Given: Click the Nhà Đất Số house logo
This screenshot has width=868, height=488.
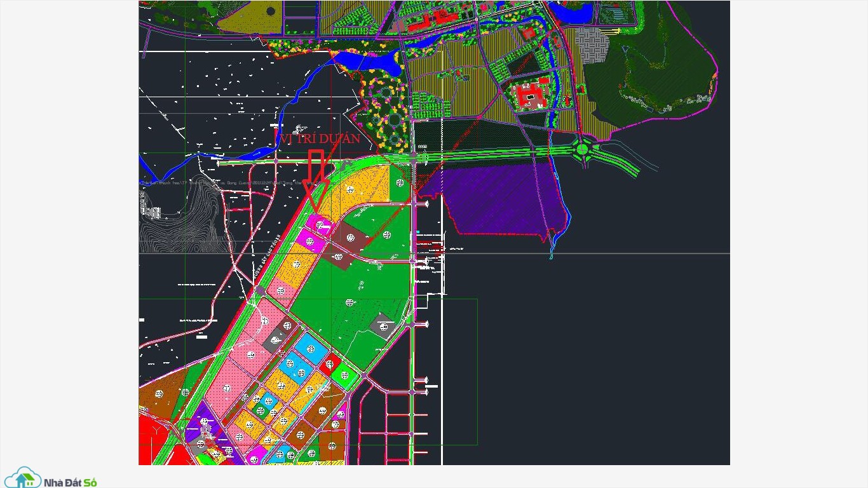Looking at the screenshot, I should [x=23, y=478].
